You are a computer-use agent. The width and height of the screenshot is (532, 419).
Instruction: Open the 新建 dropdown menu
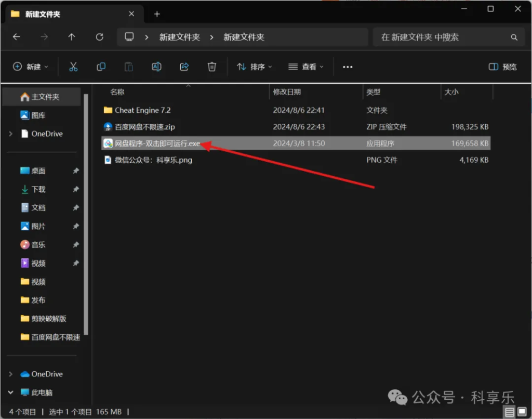point(31,67)
